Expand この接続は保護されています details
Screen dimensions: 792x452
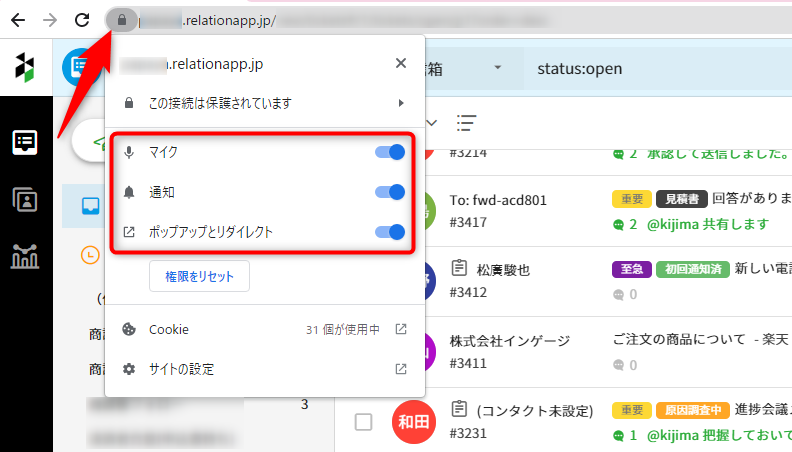[x=265, y=103]
